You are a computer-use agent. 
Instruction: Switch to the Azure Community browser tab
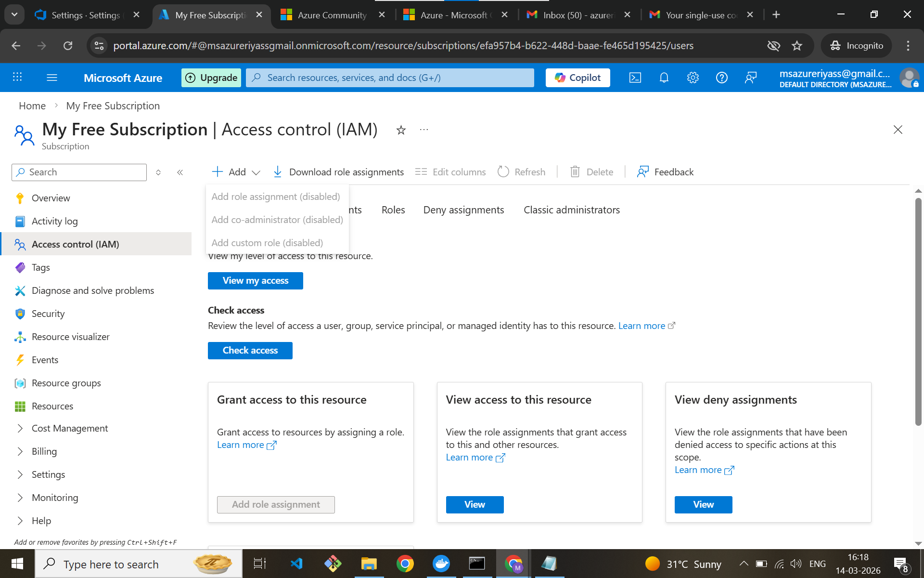[333, 15]
